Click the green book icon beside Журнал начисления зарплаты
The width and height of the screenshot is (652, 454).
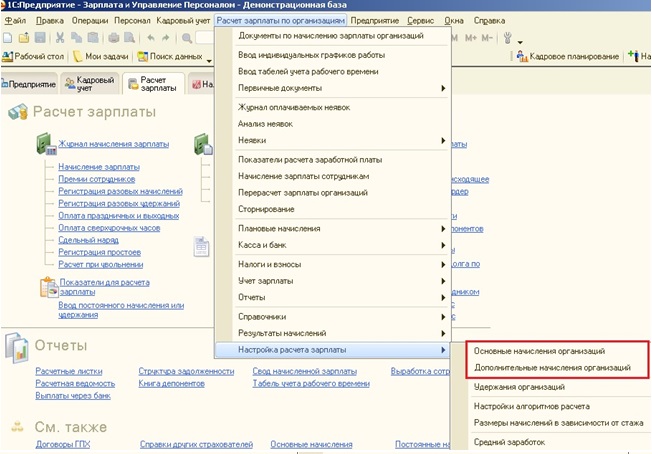point(46,144)
